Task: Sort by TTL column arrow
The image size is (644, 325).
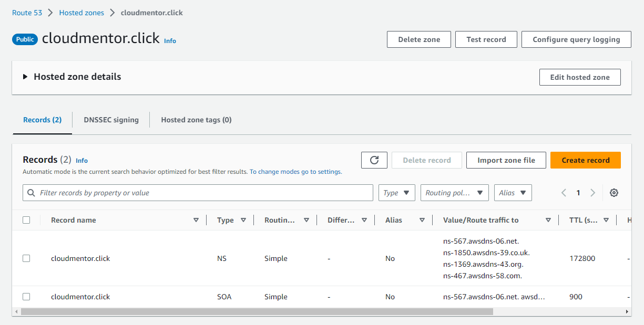Action: click(606, 220)
